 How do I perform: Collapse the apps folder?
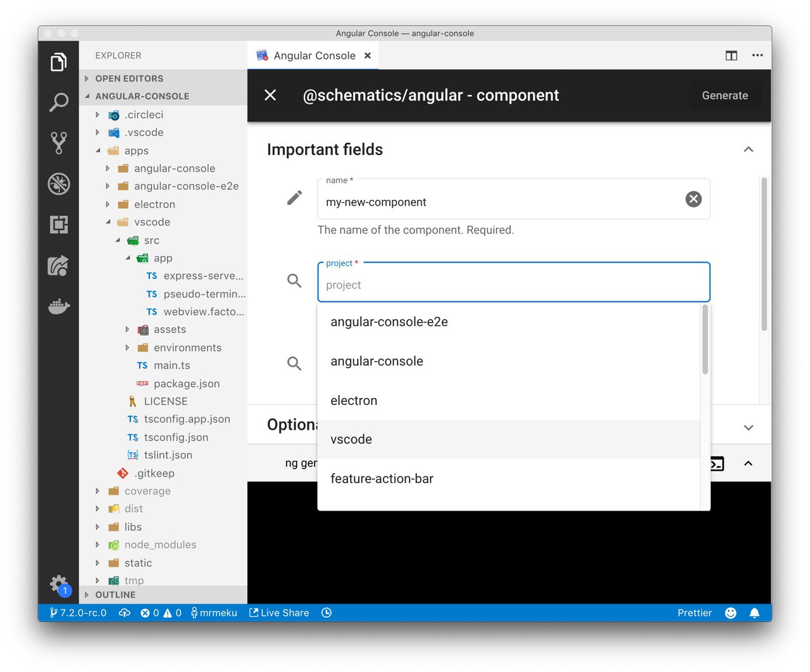tap(163, 151)
